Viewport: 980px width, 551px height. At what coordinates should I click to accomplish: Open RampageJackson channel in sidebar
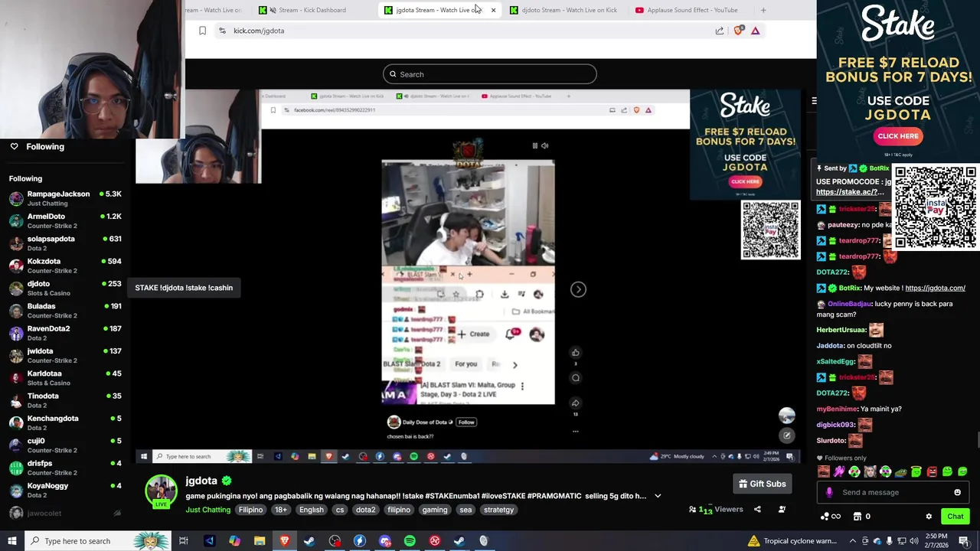(x=65, y=198)
